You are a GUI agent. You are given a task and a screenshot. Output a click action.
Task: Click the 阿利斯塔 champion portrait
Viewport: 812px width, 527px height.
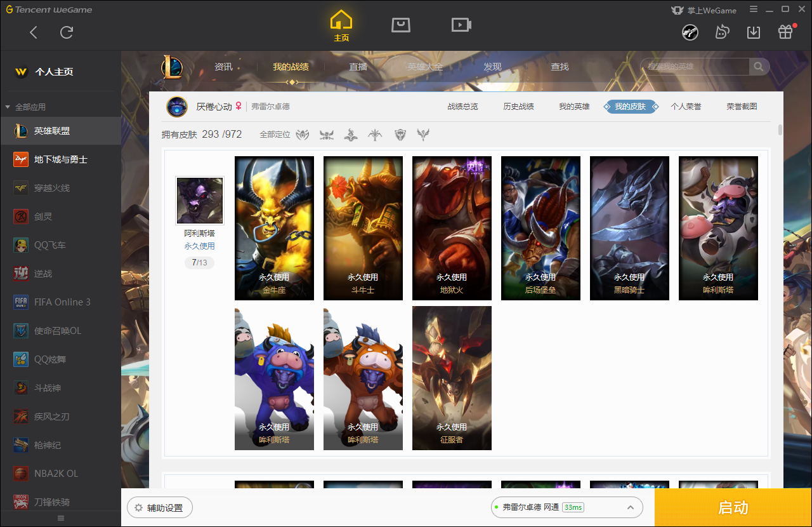click(200, 200)
